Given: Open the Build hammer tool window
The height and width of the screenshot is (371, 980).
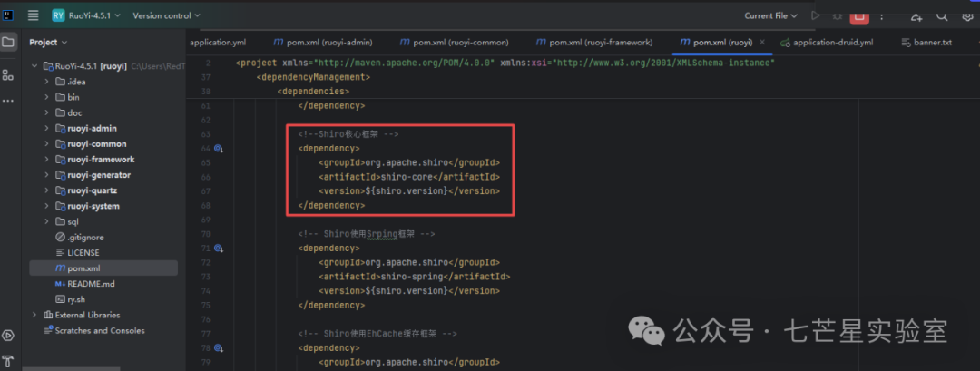Looking at the screenshot, I should (x=8, y=361).
